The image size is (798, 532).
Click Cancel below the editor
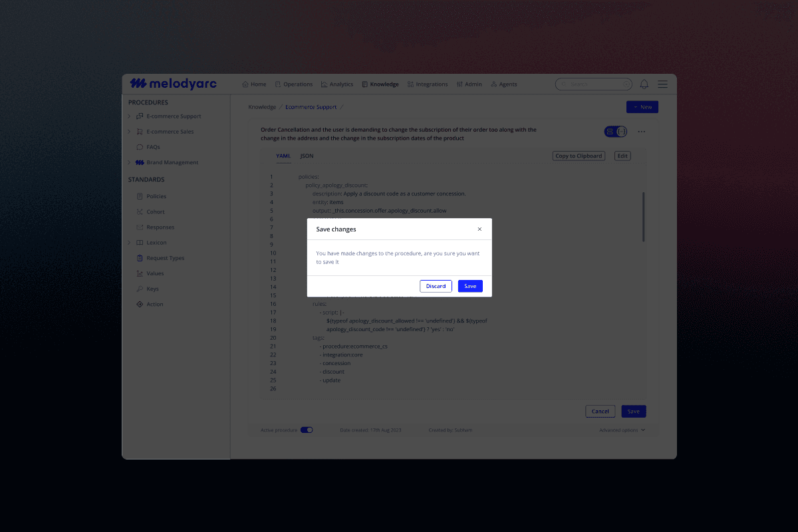point(600,412)
